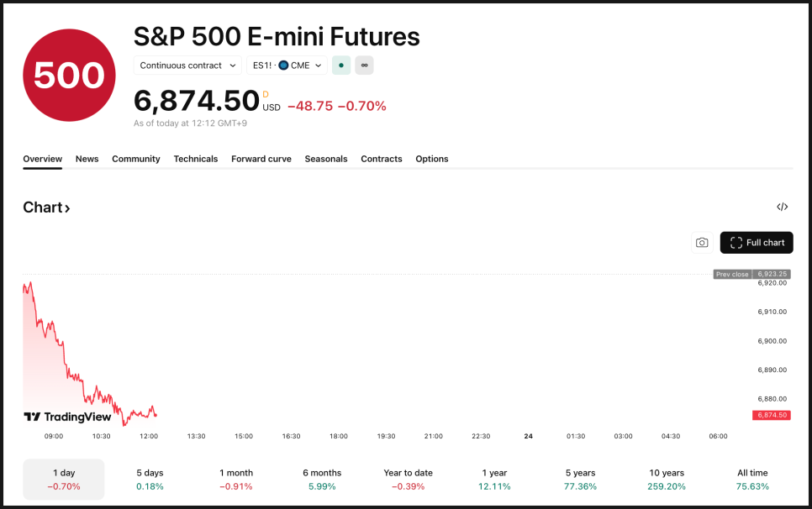The image size is (812, 509).
Task: Open the Forward curve tab
Action: tap(261, 159)
